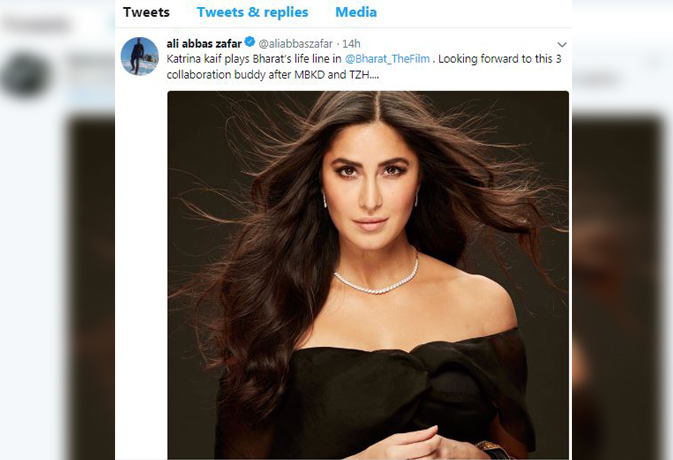Click the 14h tweet timestamp
Viewport: 673px width, 460px height.
pyautogui.click(x=350, y=44)
